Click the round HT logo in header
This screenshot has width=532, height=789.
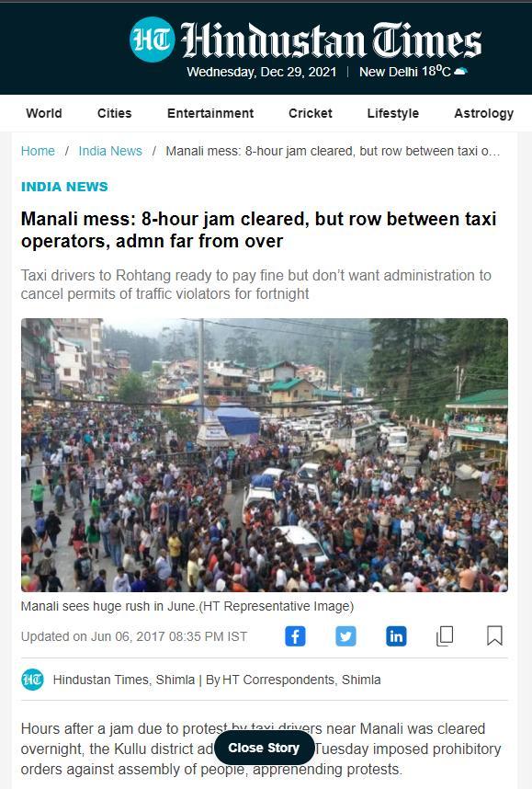tap(153, 40)
